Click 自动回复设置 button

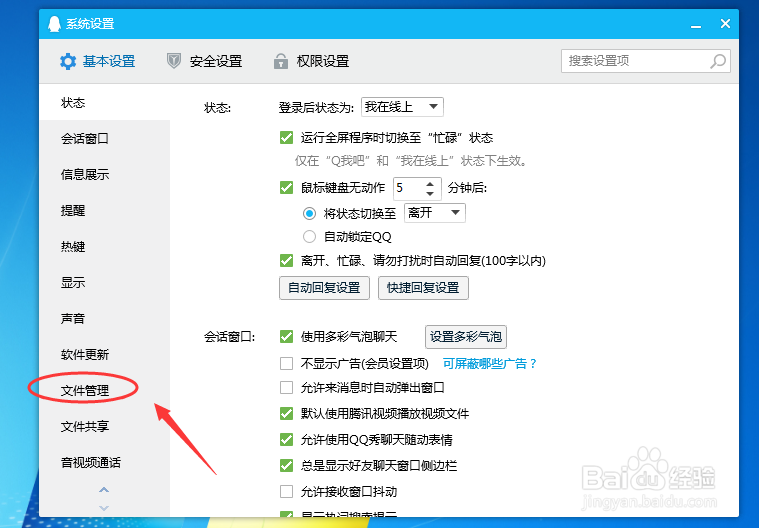click(x=324, y=288)
